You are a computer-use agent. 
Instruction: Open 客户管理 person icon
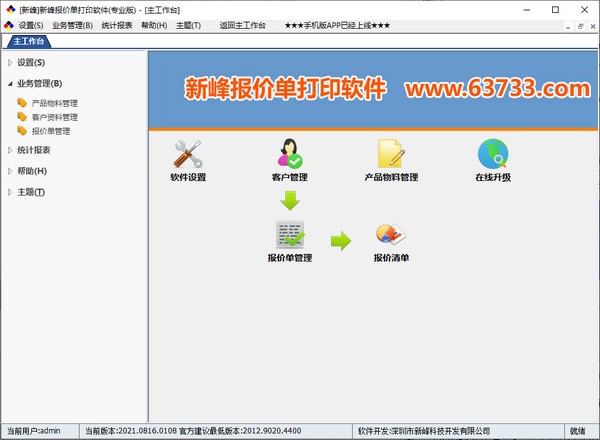(290, 153)
